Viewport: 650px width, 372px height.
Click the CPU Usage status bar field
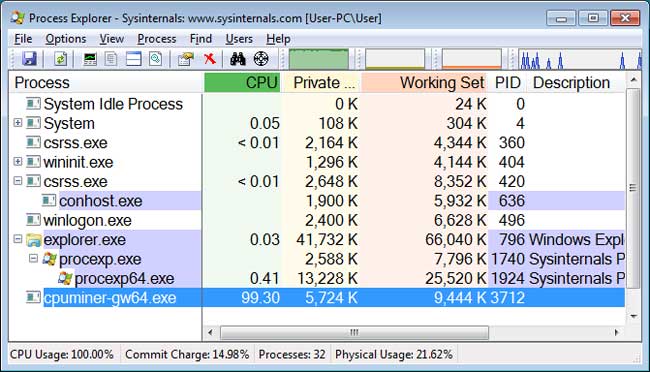62,355
